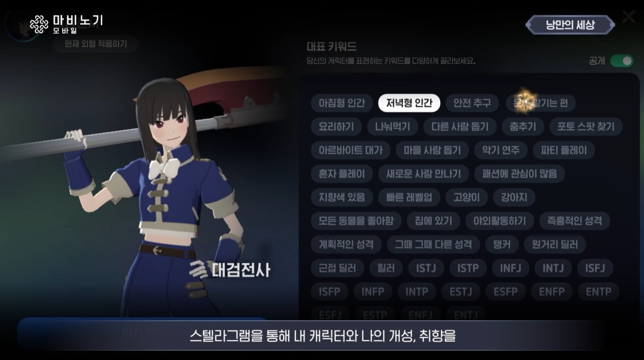
Task: Deselect the 저녁형 인간 keyword chip
Action: click(409, 103)
